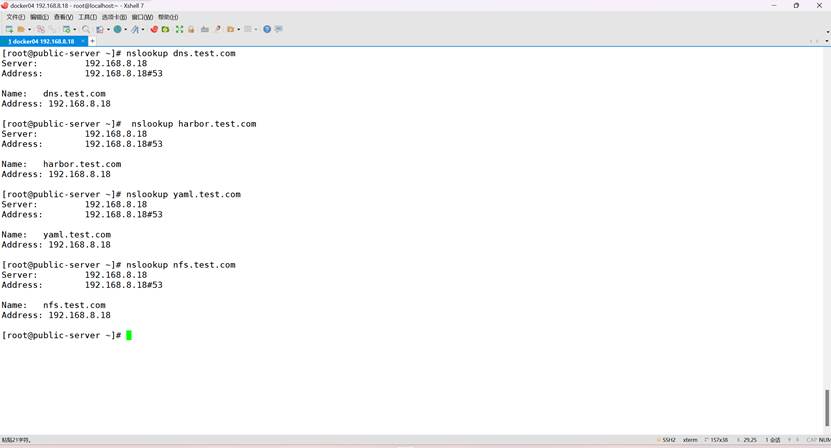
Task: Expand the Layout icon dropdown arrow
Action: (256, 29)
